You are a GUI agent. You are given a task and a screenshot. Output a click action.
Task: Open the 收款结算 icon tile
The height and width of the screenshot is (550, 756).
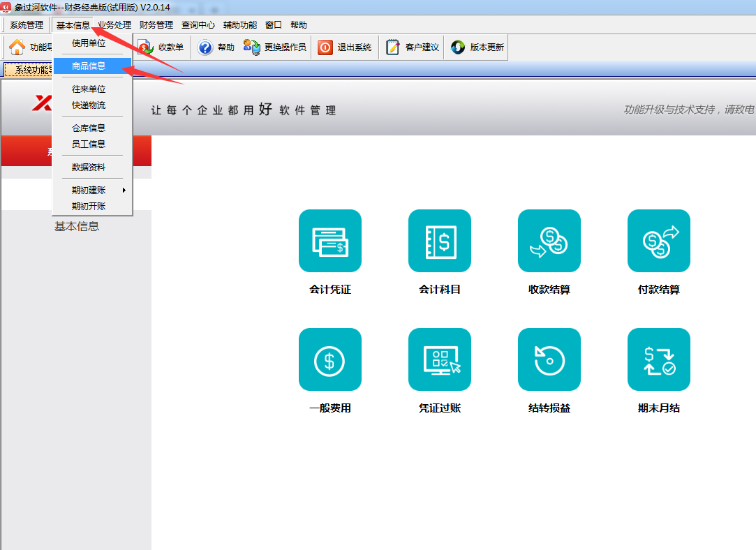(549, 241)
